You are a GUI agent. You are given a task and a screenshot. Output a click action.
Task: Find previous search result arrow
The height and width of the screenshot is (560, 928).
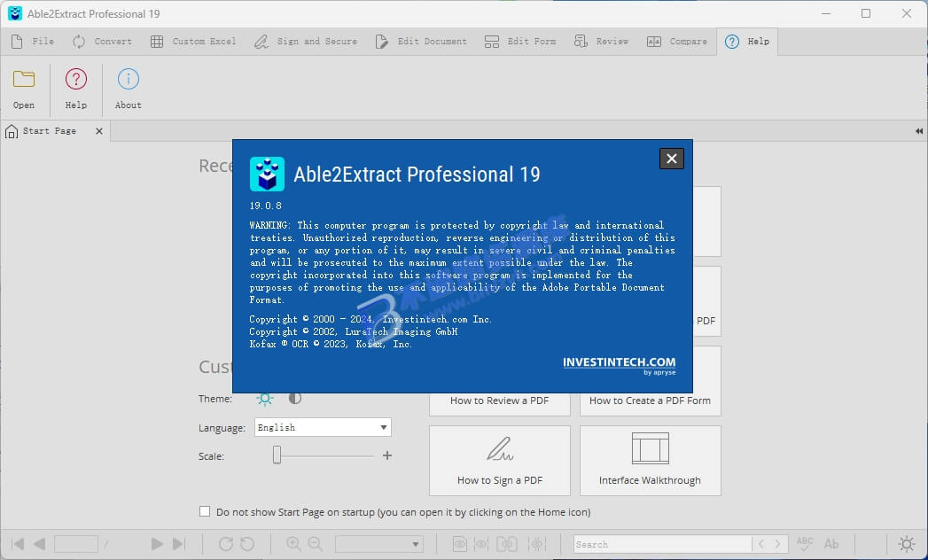761,544
